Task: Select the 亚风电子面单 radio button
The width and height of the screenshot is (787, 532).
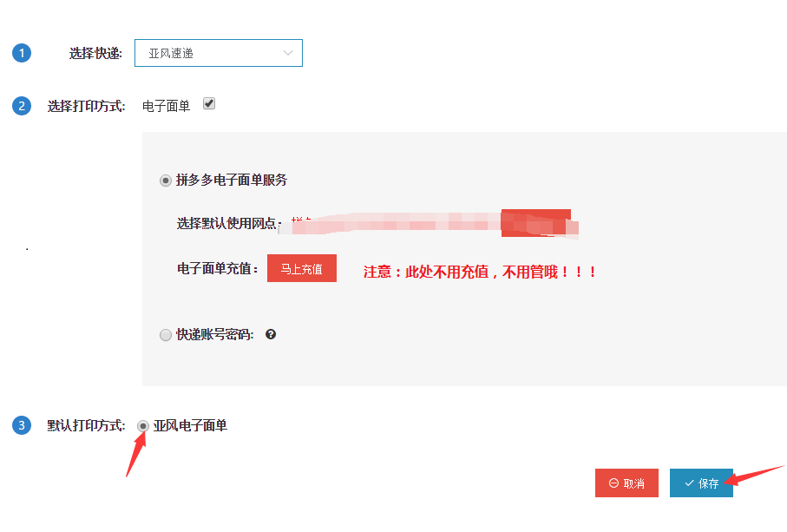Action: [143, 426]
